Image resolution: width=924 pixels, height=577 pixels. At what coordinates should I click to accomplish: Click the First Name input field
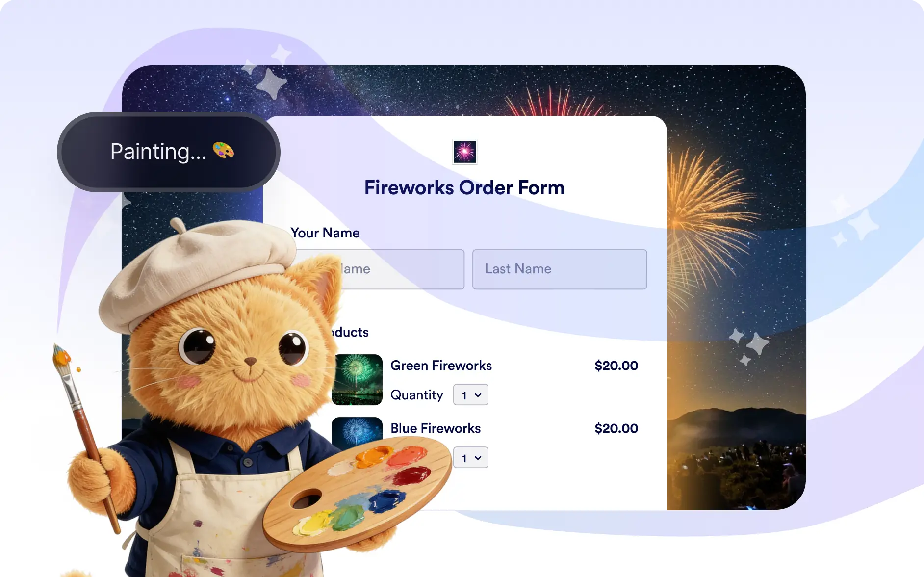[x=392, y=269]
